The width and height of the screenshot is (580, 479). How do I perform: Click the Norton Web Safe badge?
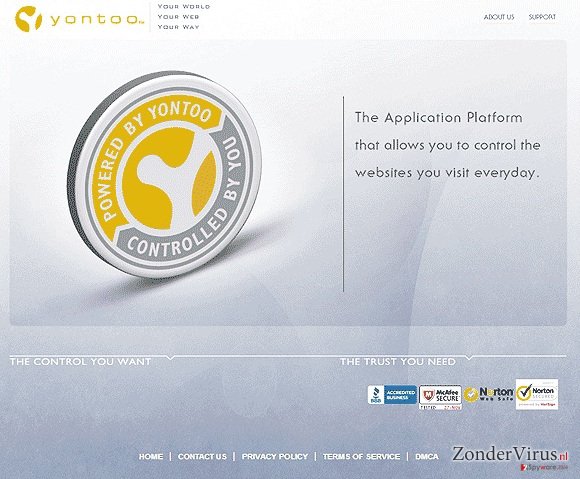pos(488,394)
